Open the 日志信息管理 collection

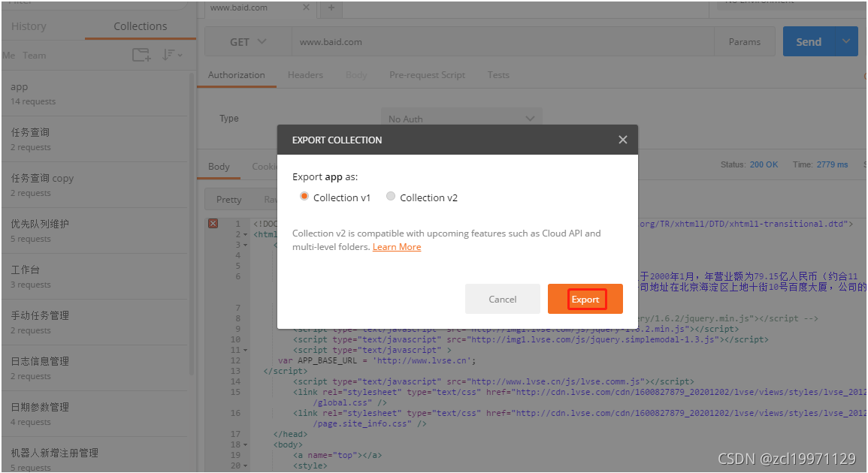(95, 369)
